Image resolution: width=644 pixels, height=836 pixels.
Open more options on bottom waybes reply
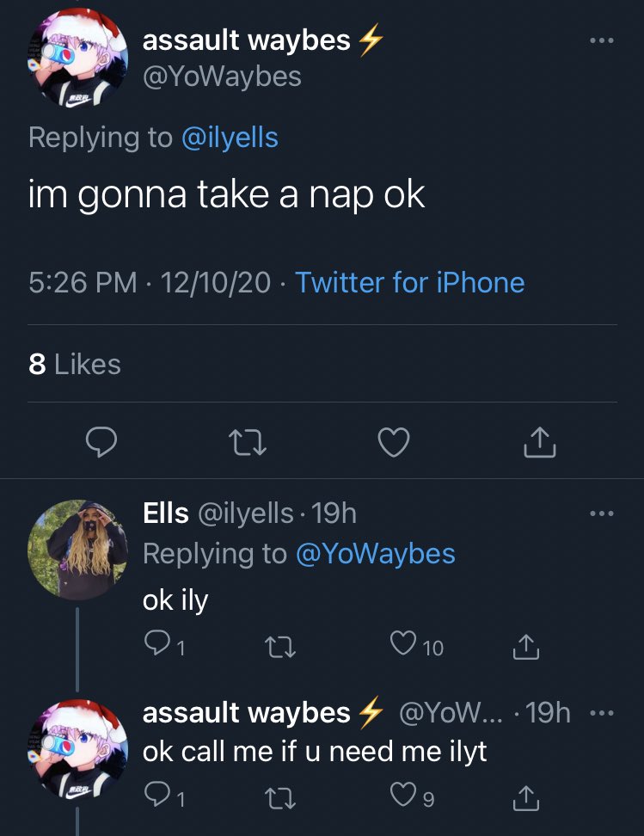tap(601, 713)
